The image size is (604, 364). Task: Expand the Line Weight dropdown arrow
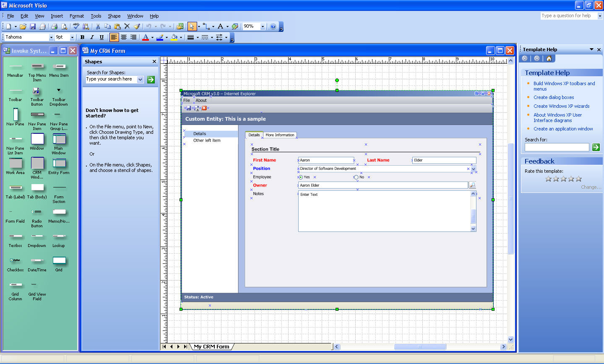(x=198, y=37)
